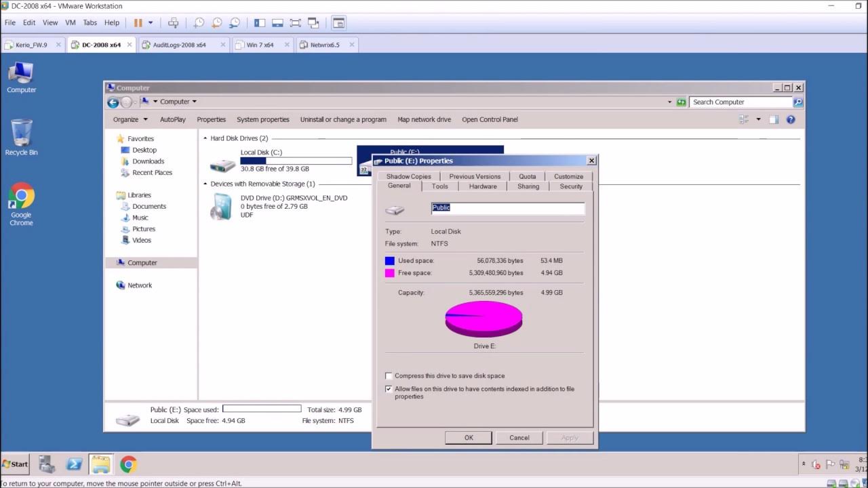The width and height of the screenshot is (868, 488).
Task: Click the Send Ctrl+Alt+Del toolbar icon
Action: 174,22
